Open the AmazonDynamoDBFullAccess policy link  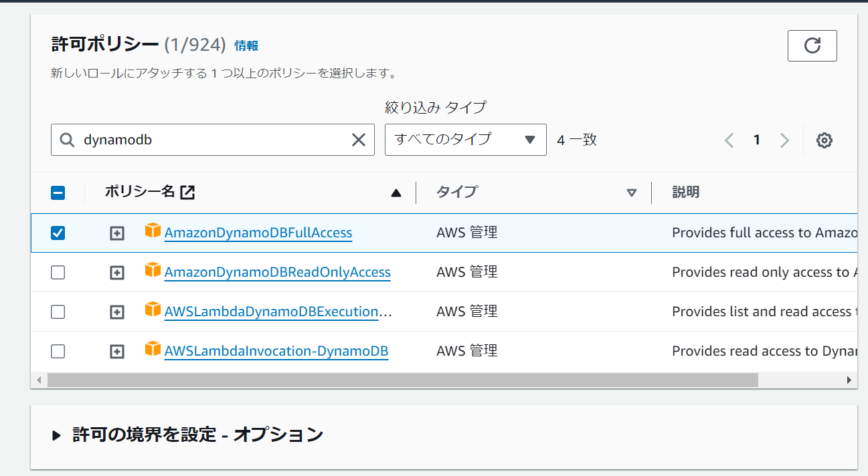258,233
